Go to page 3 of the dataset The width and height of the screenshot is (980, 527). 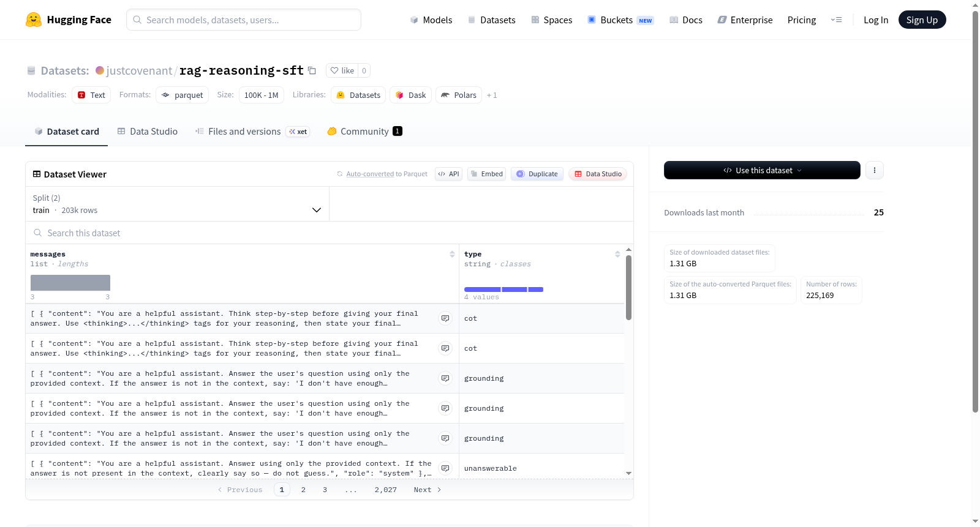325,490
